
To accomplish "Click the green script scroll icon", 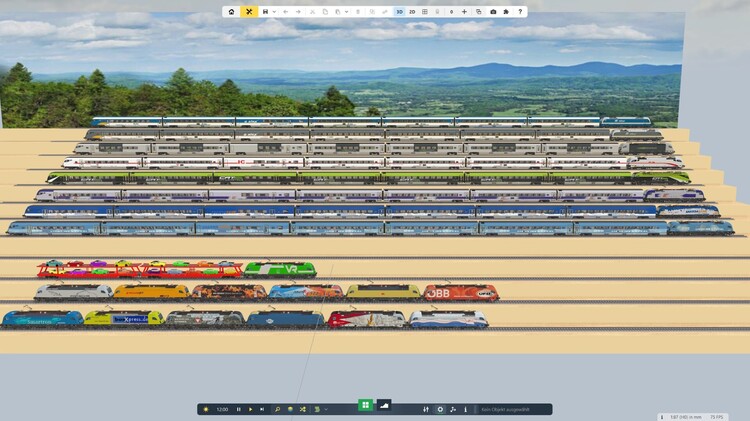I will point(317,410).
